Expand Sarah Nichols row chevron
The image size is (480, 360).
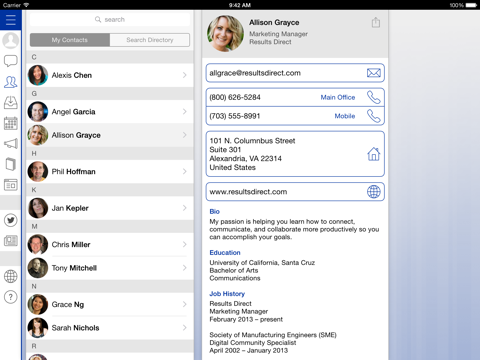tap(185, 328)
